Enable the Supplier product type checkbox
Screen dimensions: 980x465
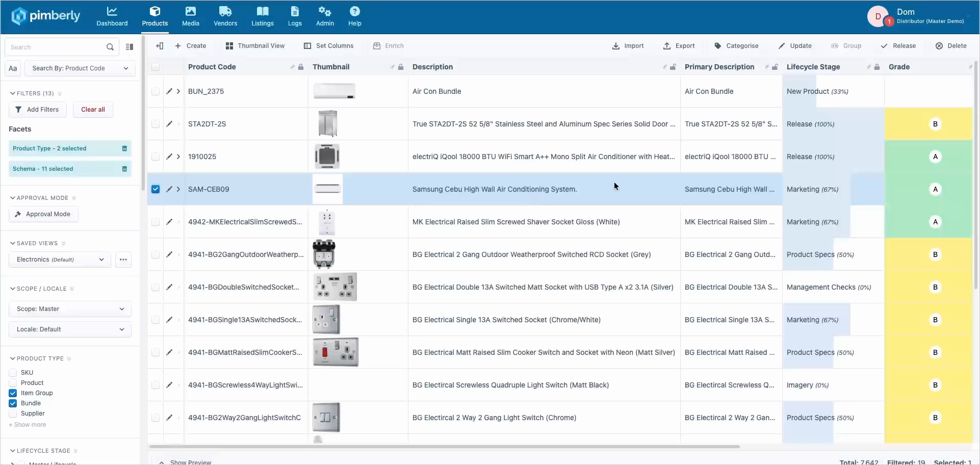click(13, 414)
